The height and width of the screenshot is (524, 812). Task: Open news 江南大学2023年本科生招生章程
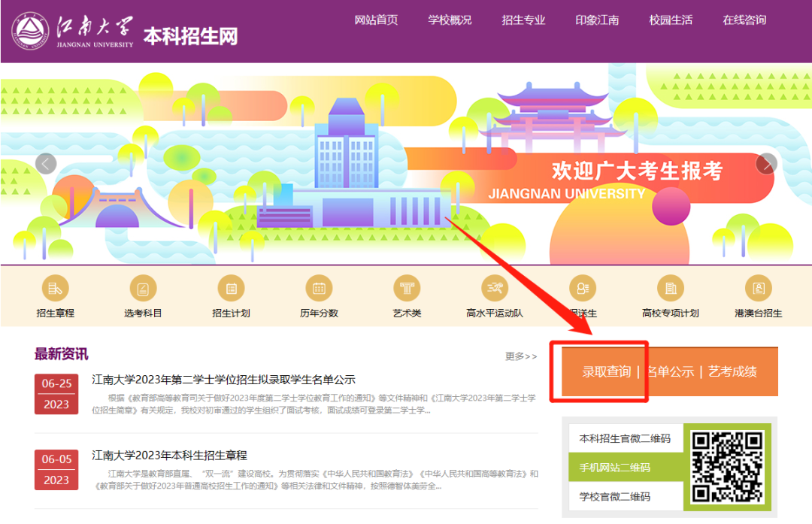tap(169, 455)
